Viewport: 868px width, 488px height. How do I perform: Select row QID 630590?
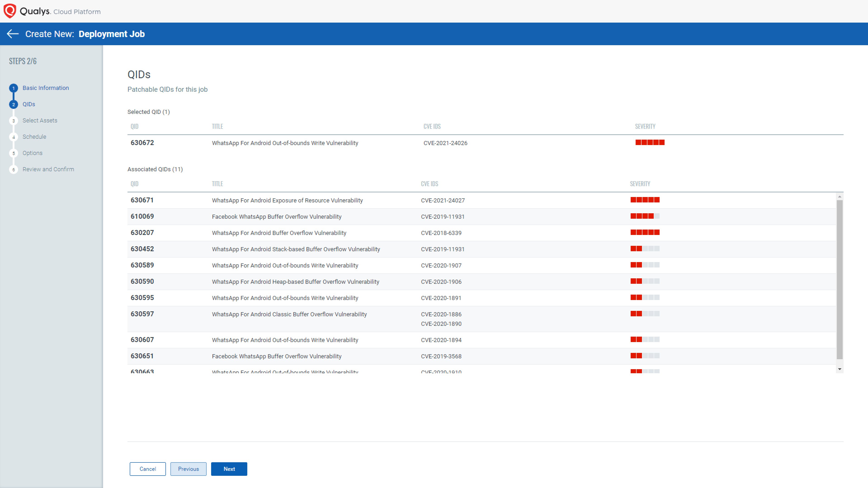point(482,282)
